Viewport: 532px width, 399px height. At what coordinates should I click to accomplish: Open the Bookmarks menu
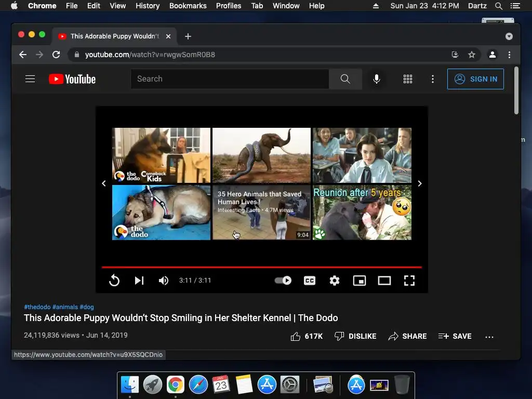click(188, 6)
